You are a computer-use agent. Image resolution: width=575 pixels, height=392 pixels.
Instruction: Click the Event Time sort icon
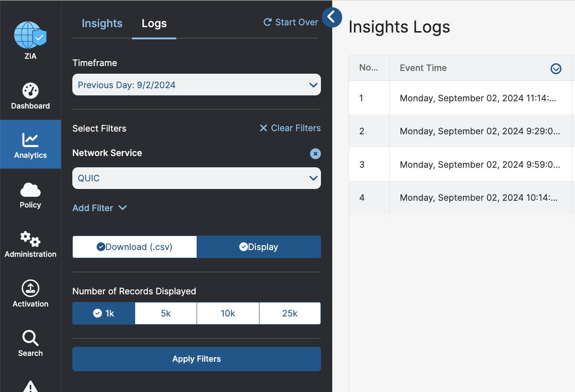[x=556, y=68]
